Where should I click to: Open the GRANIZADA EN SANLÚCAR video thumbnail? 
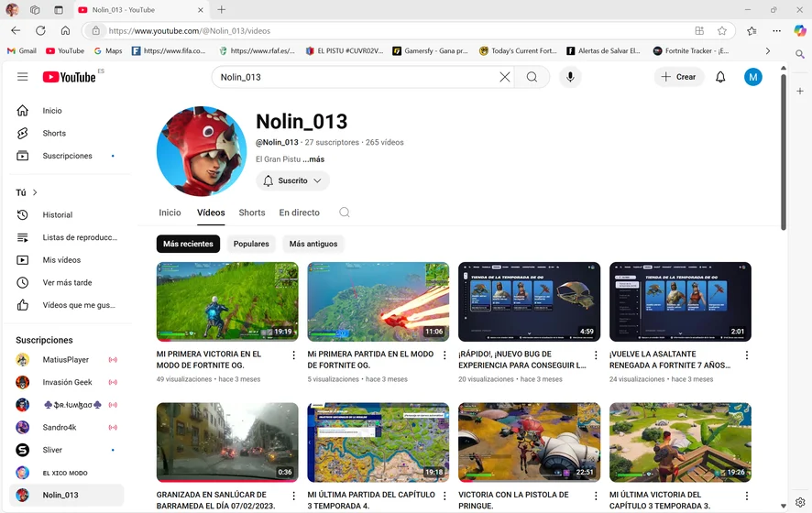click(x=227, y=442)
